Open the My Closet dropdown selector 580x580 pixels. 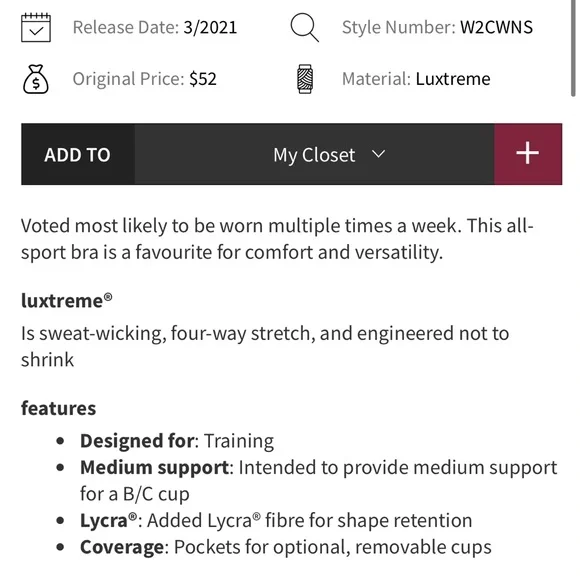click(x=314, y=154)
